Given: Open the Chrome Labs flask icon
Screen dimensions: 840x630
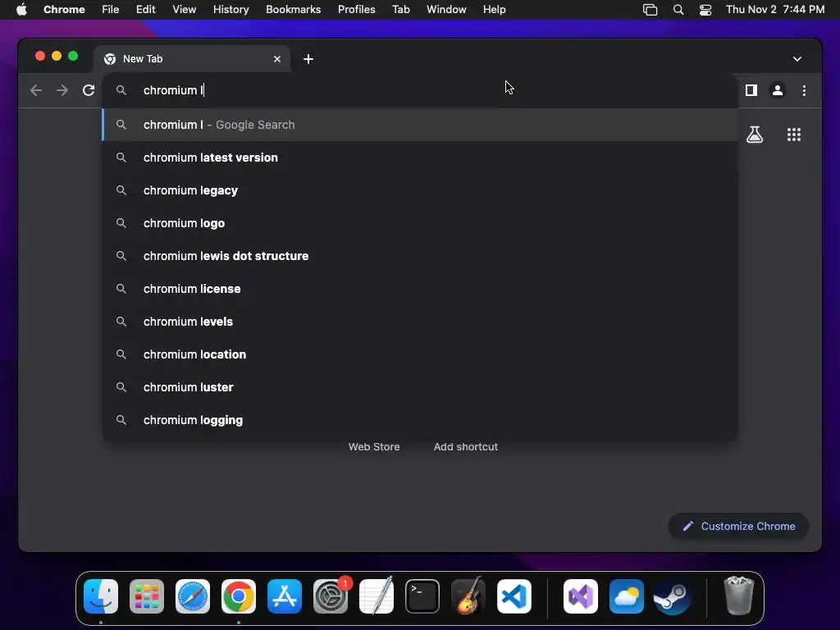Looking at the screenshot, I should (755, 135).
